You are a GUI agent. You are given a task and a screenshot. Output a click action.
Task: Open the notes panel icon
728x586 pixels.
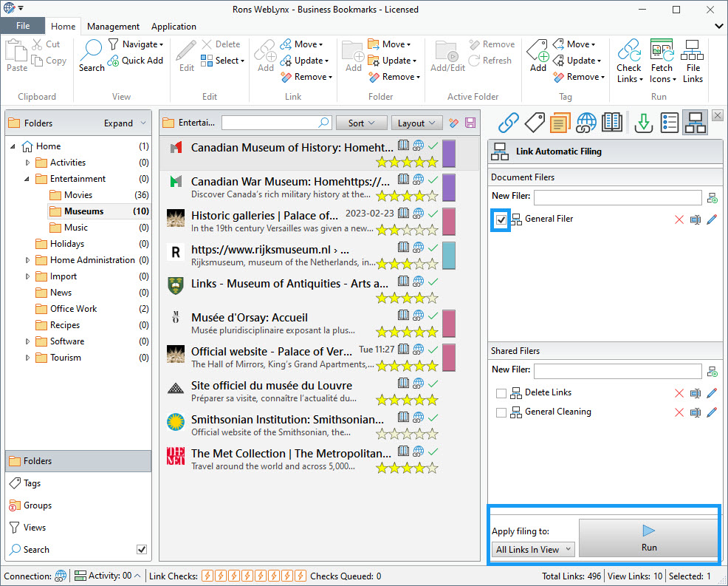(x=560, y=123)
